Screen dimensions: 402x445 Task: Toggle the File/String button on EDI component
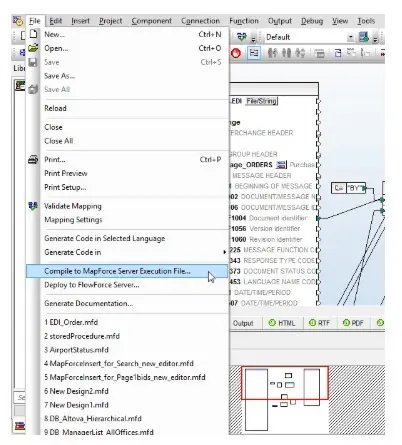262,101
